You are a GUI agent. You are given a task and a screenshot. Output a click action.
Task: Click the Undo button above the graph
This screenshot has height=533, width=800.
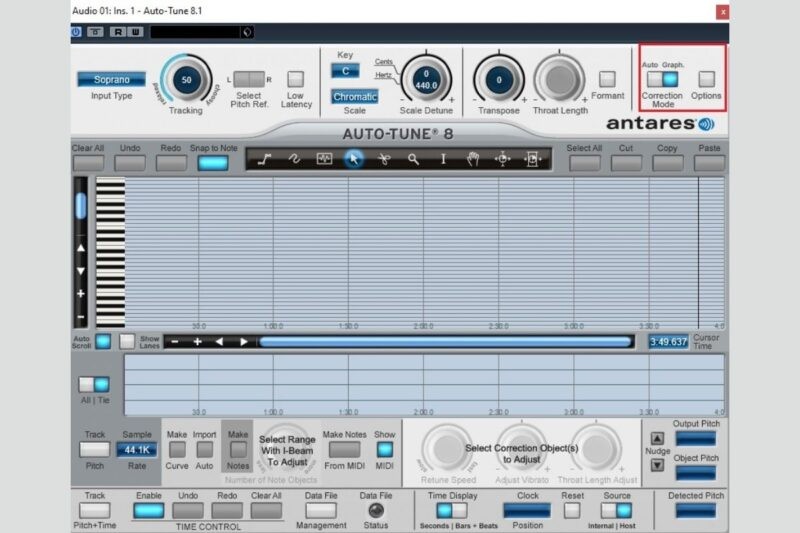coord(130,163)
